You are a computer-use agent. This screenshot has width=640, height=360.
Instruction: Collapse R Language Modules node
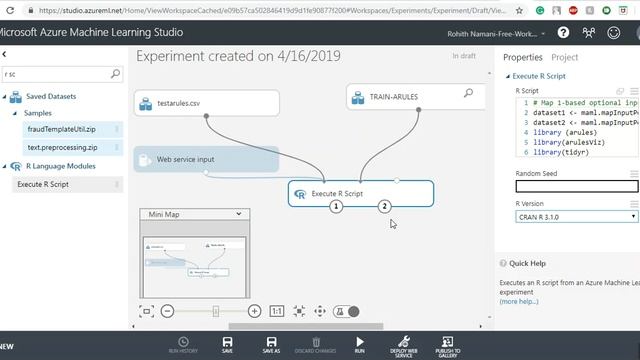(x=4, y=167)
